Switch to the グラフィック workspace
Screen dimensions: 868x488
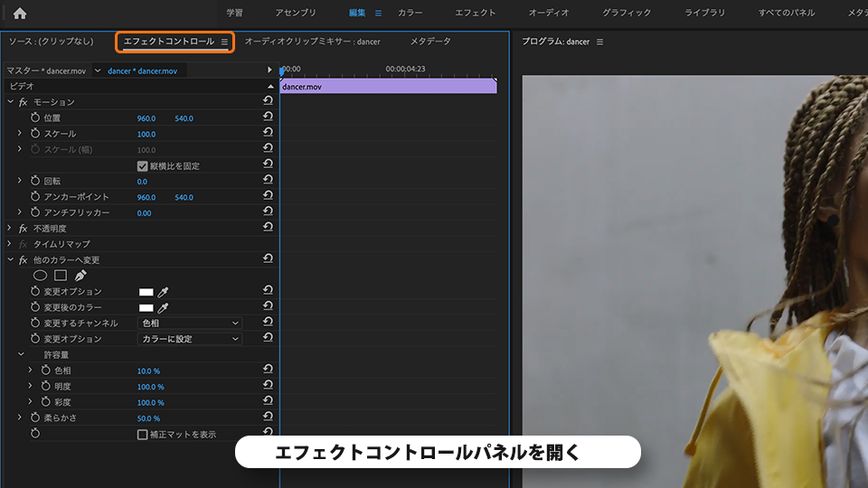[x=627, y=13]
